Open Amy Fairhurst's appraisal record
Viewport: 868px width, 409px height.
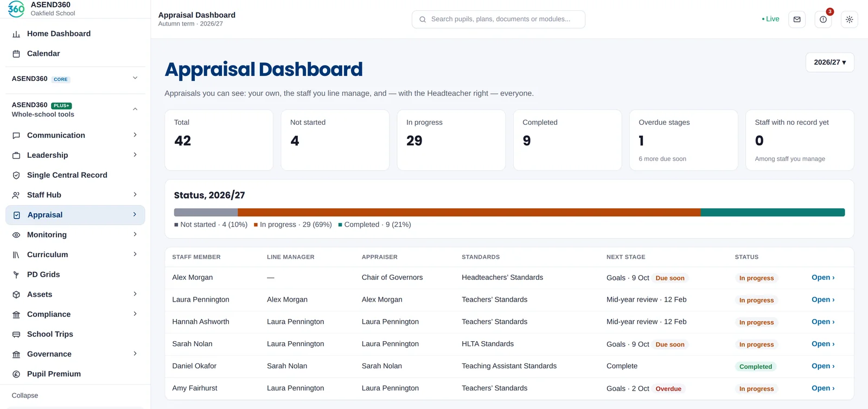click(x=823, y=388)
